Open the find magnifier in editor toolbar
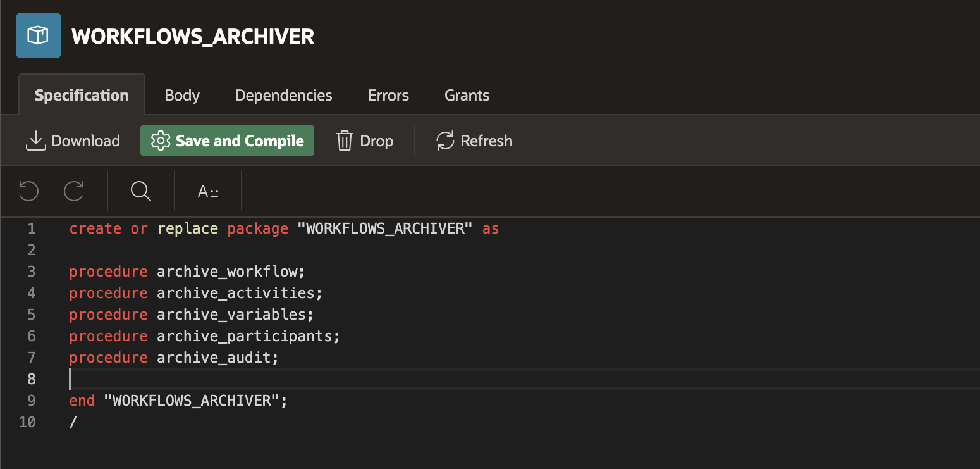The height and width of the screenshot is (469, 980). [140, 191]
